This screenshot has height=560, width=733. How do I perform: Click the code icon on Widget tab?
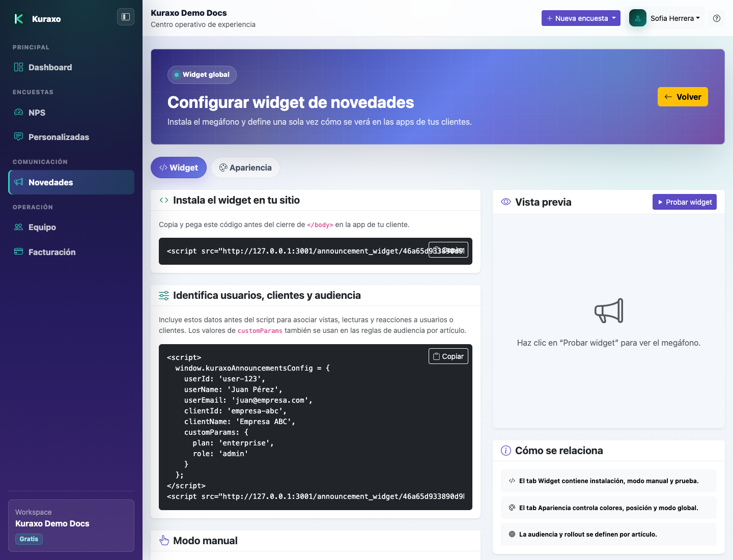pyautogui.click(x=163, y=167)
